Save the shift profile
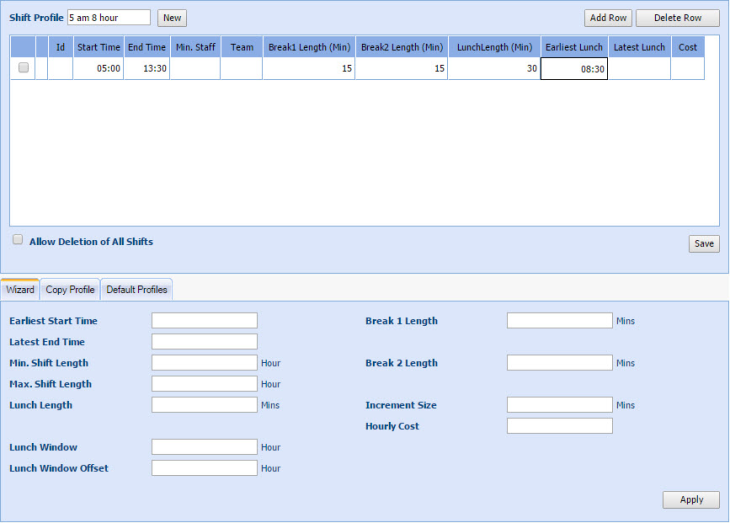Viewport: 730px width, 523px height. point(703,244)
